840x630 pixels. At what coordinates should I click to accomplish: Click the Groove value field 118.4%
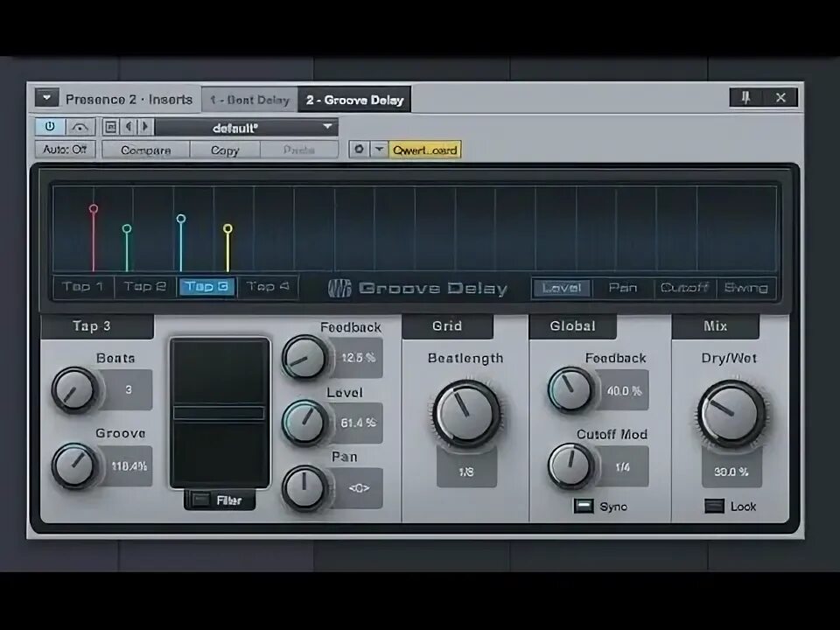[129, 466]
